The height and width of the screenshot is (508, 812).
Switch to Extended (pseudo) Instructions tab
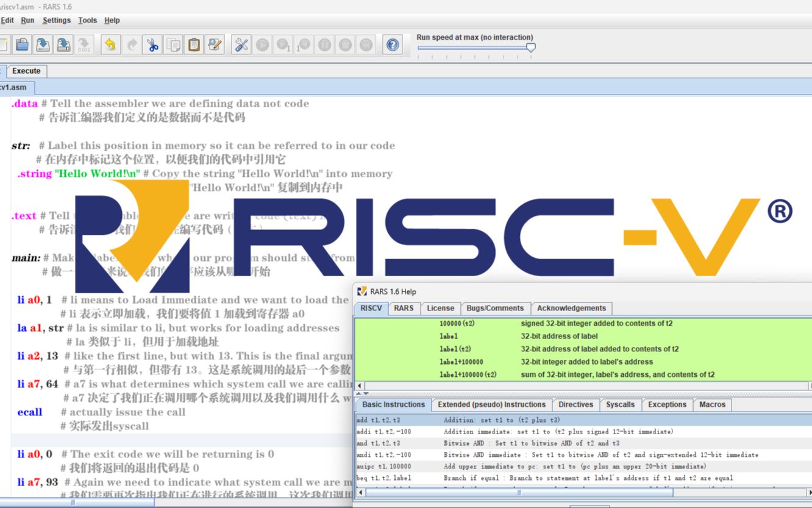pyautogui.click(x=491, y=404)
